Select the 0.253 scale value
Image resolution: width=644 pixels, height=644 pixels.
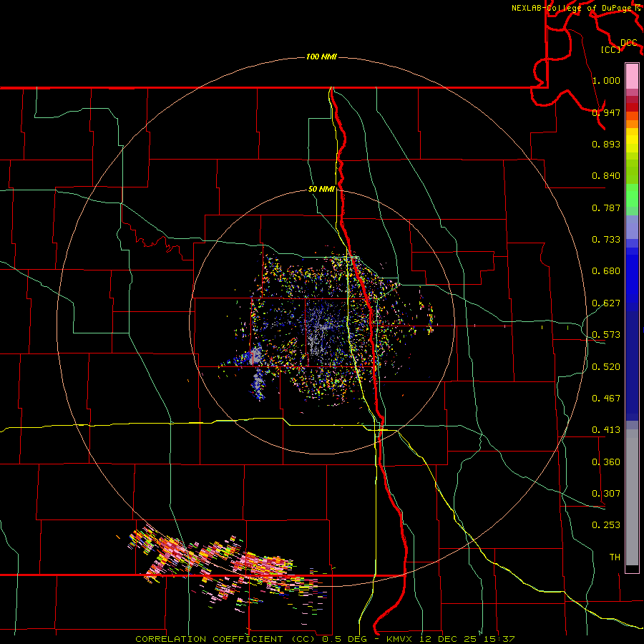(x=606, y=525)
